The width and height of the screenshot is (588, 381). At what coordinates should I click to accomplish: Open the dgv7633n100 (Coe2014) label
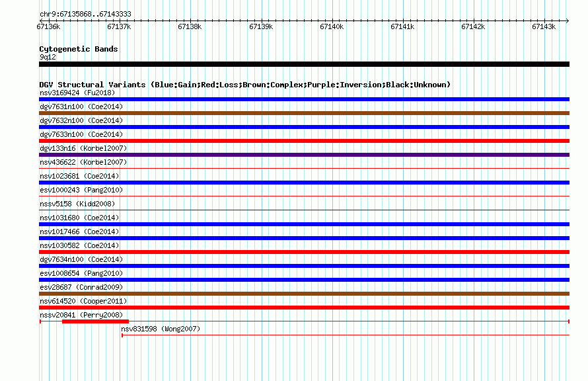(x=81, y=134)
